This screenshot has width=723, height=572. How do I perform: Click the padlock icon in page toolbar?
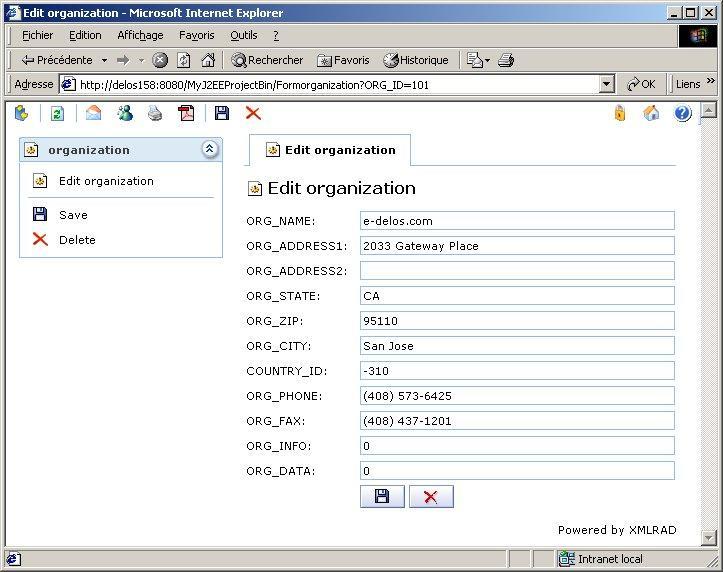pos(620,113)
